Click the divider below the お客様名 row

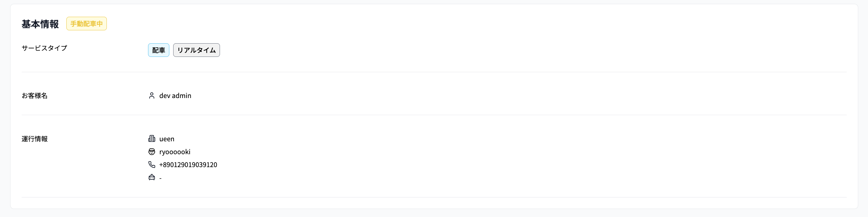(434, 115)
